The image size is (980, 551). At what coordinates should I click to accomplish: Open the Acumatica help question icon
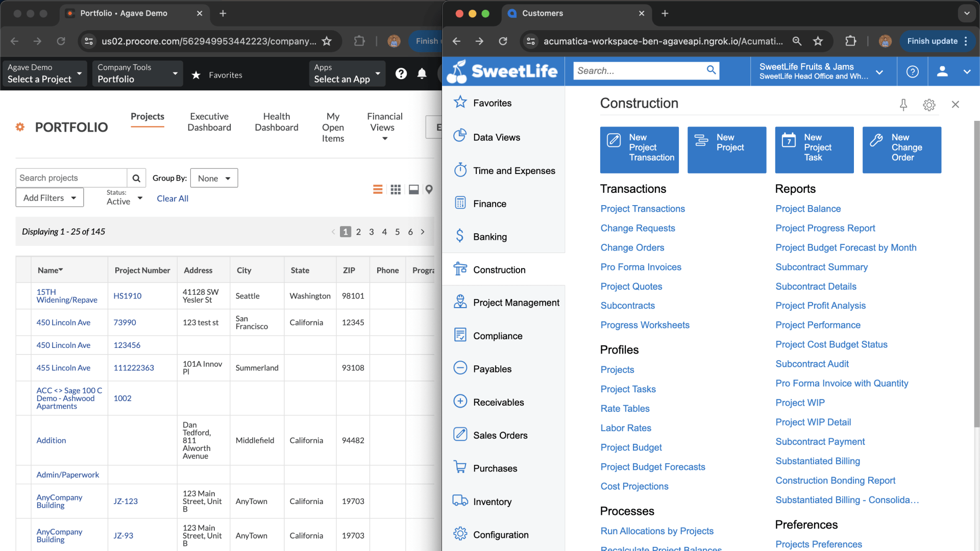pyautogui.click(x=912, y=71)
